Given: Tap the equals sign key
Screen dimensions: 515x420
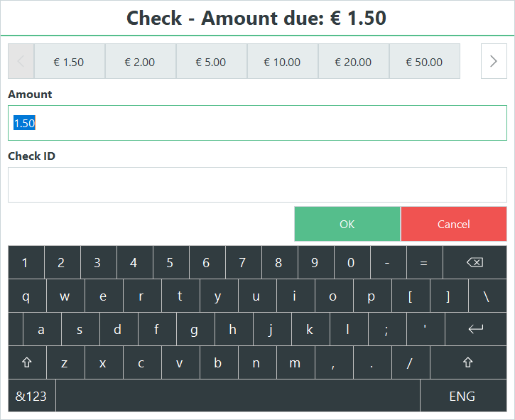Looking at the screenshot, I should pyautogui.click(x=424, y=262).
